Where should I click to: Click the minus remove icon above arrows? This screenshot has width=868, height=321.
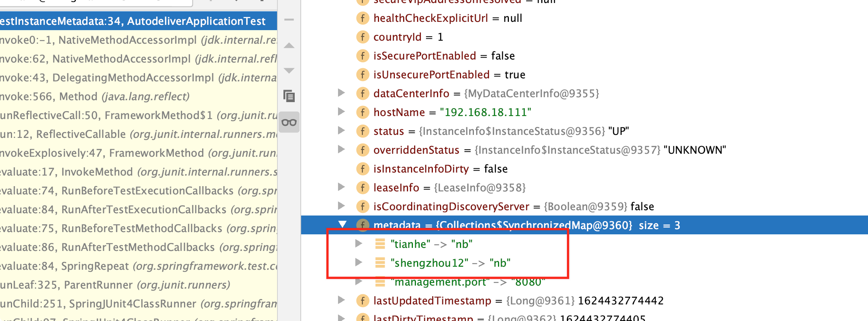coord(289,20)
